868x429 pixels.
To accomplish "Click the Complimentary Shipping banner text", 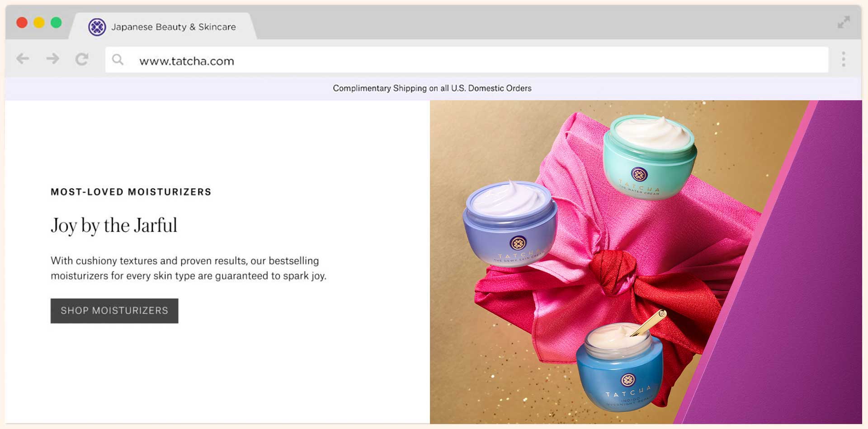I will click(432, 89).
